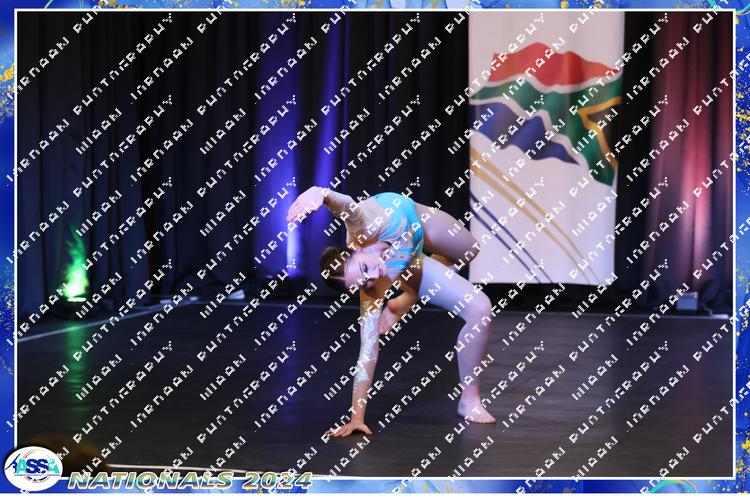Click the "NATIONALS 2024" caption text
750x500 pixels.
click(190, 480)
